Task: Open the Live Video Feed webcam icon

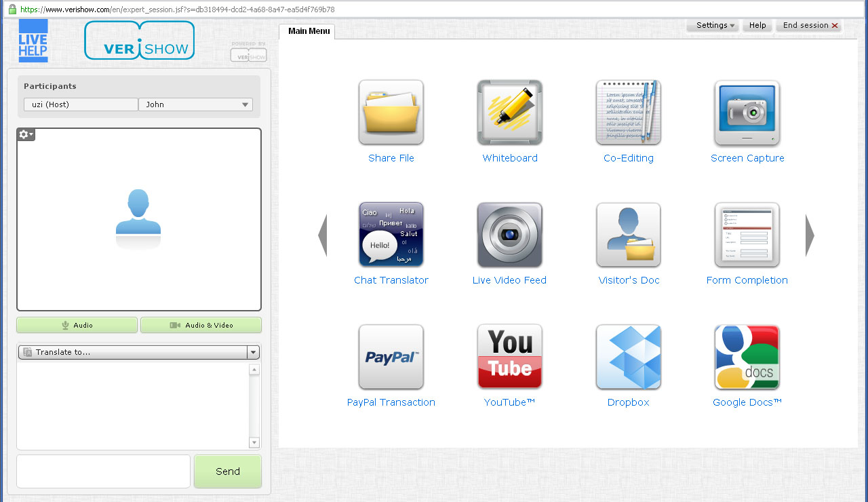Action: (510, 235)
